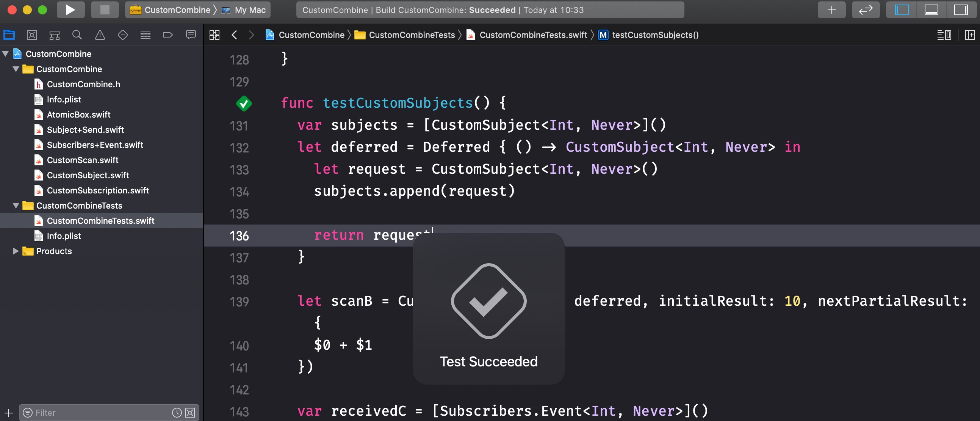The height and width of the screenshot is (421, 980).
Task: Open CustomScan.swift
Action: tap(76, 160)
